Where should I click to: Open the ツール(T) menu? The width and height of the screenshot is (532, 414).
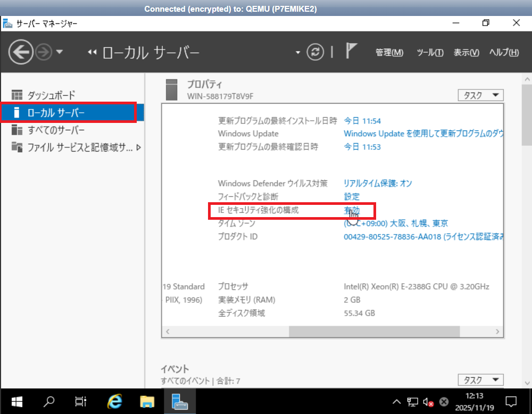click(430, 52)
